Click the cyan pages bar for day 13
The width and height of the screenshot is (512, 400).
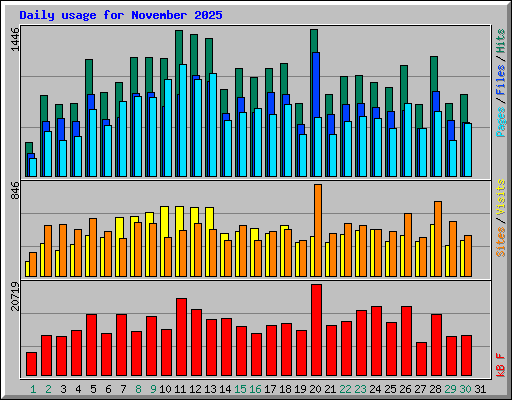tap(213, 125)
